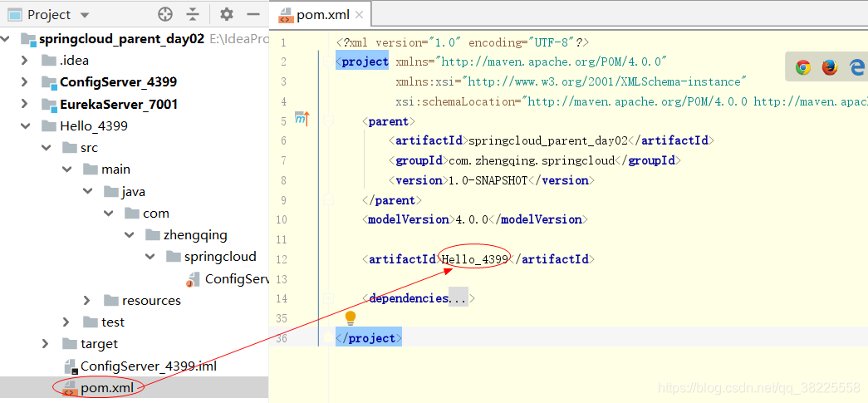Open in Firefox browser icon
This screenshot has width=868, height=403.
[x=829, y=67]
